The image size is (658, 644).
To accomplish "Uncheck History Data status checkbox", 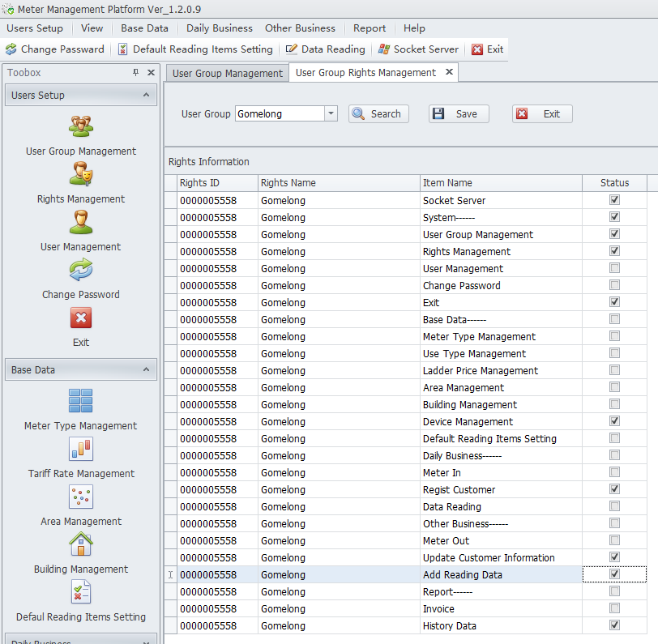I will click(614, 625).
